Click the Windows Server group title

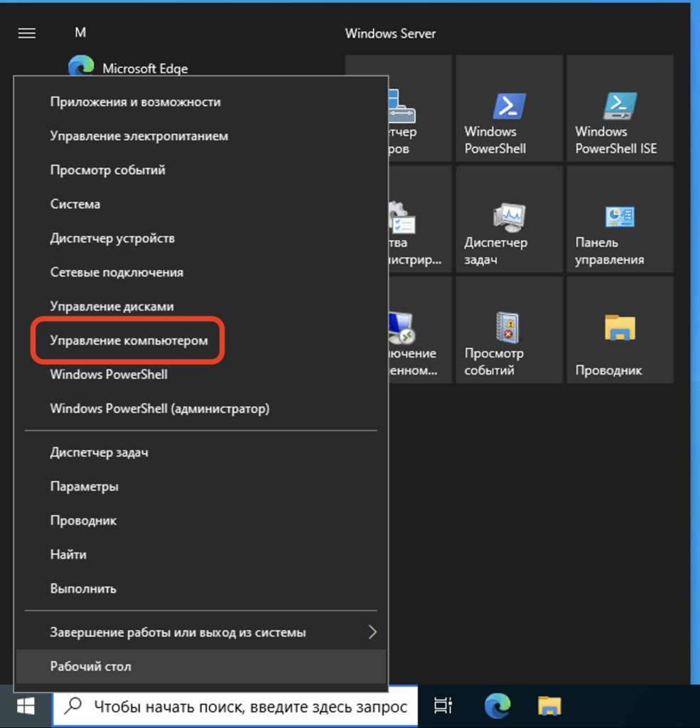pyautogui.click(x=390, y=33)
